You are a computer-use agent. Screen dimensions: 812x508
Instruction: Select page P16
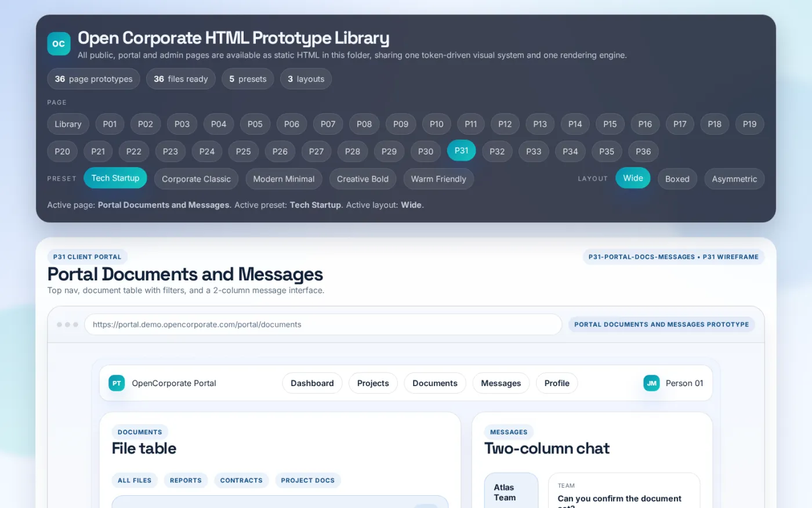(x=645, y=124)
